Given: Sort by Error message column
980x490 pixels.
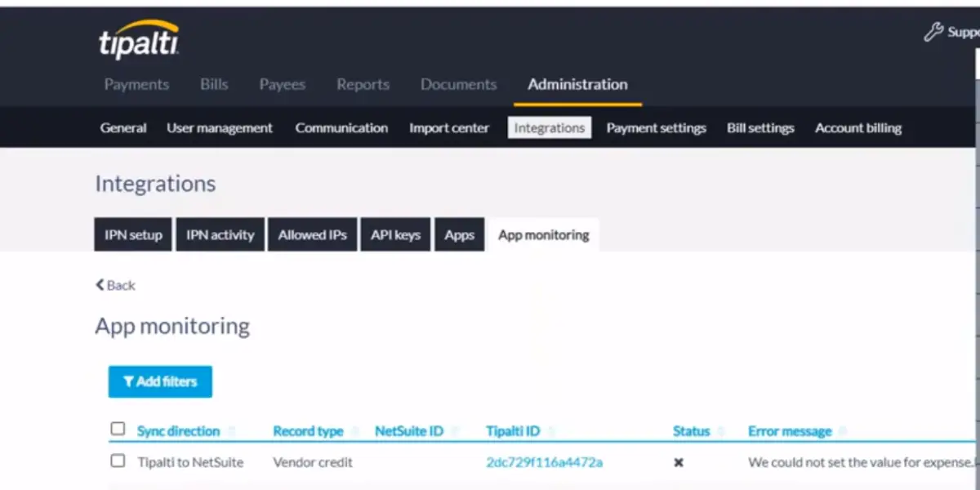Looking at the screenshot, I should pyautogui.click(x=790, y=430).
